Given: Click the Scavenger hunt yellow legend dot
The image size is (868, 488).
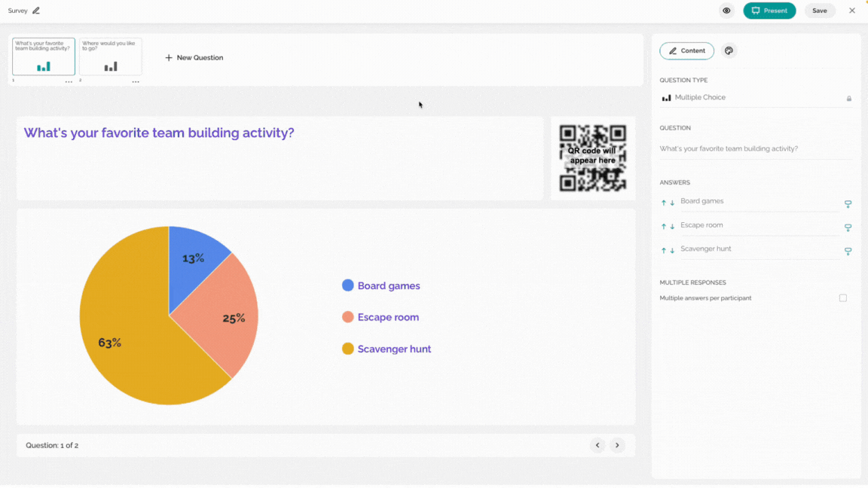Looking at the screenshot, I should tap(347, 349).
